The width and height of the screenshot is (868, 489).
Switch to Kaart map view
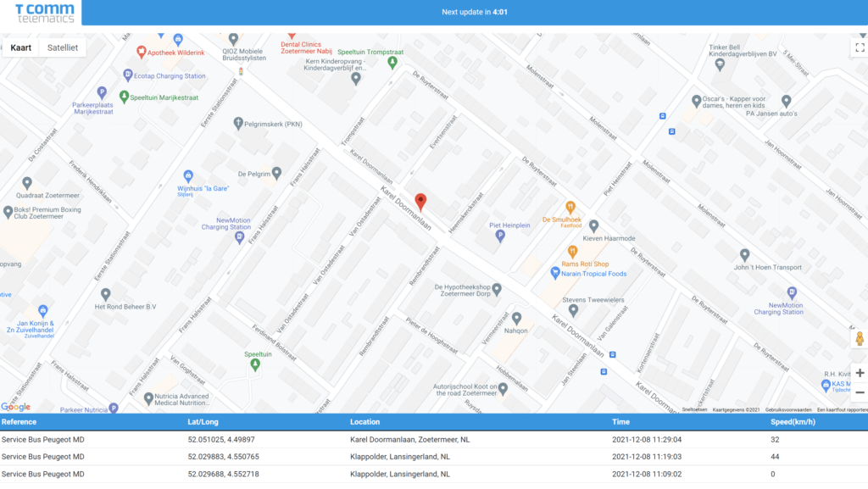[x=21, y=47]
